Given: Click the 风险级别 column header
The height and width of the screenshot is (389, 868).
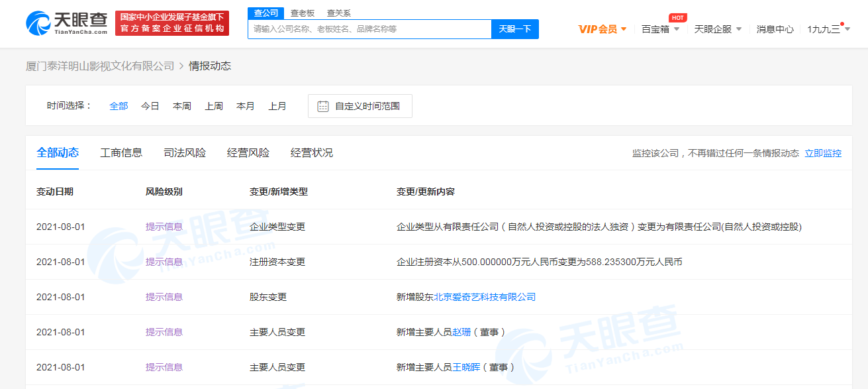Looking at the screenshot, I should coord(164,192).
